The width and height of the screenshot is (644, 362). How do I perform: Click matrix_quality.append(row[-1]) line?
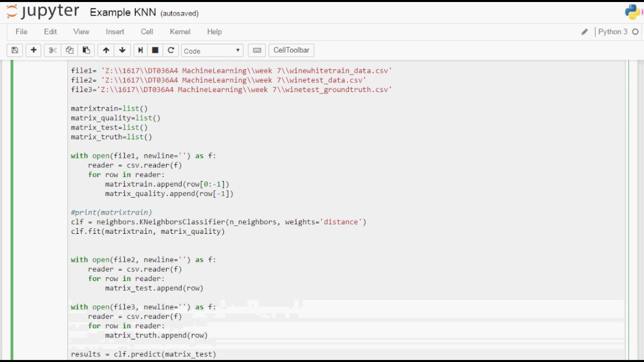[169, 194]
